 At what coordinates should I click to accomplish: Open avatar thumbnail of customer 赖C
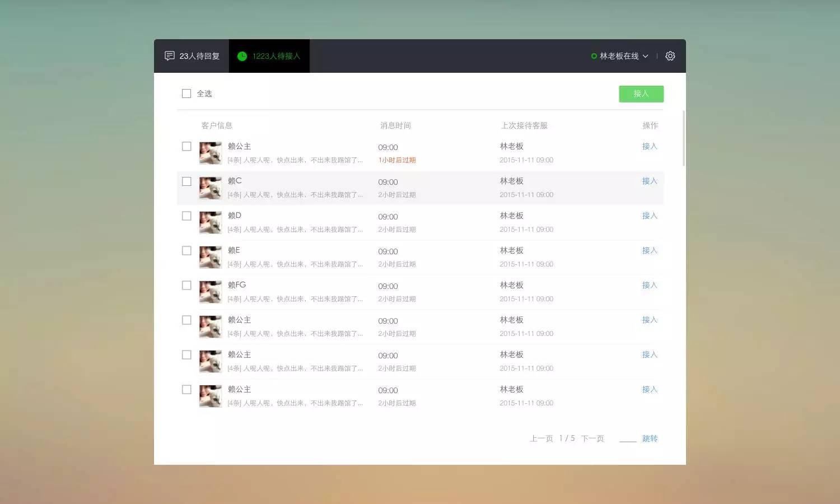click(x=211, y=188)
